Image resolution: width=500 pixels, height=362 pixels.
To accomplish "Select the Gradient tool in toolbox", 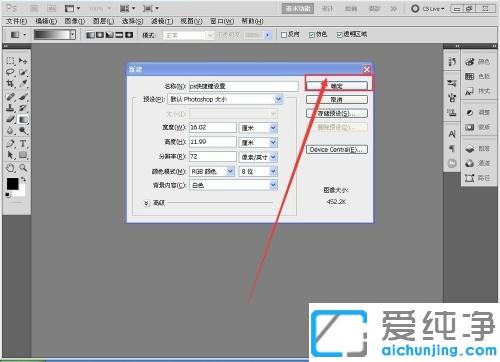I will click(23, 119).
